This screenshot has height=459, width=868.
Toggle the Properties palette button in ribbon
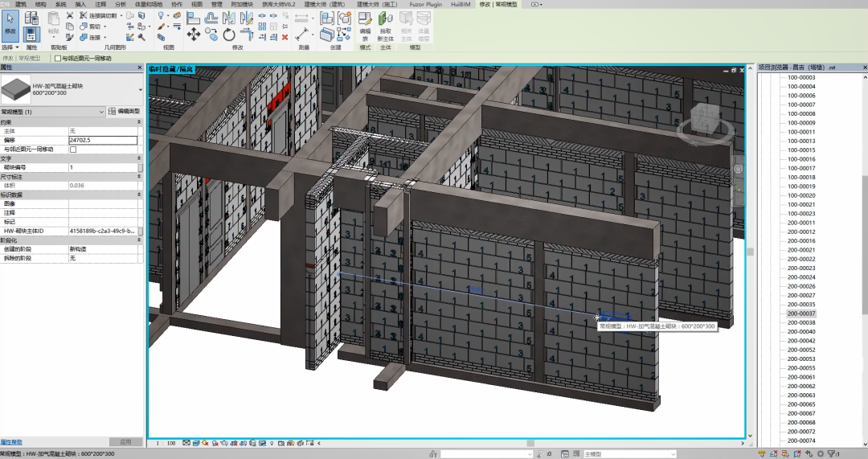coord(31,35)
